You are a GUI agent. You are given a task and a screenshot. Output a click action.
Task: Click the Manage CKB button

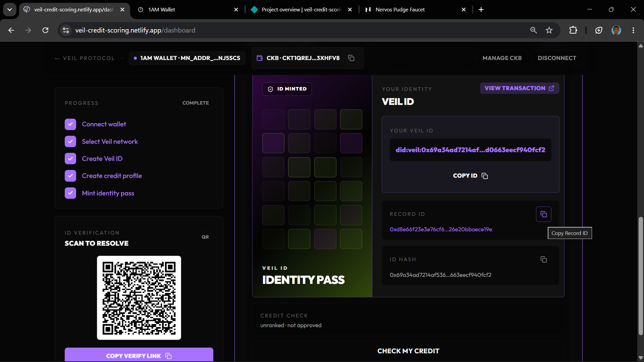502,58
